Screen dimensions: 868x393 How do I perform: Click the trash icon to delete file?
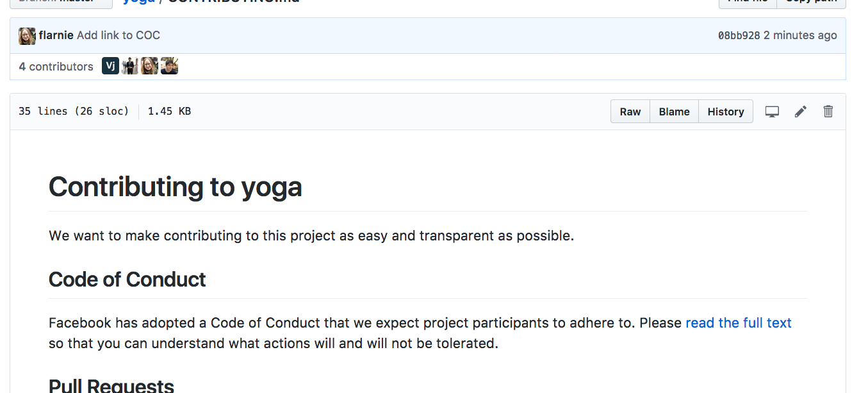(828, 112)
